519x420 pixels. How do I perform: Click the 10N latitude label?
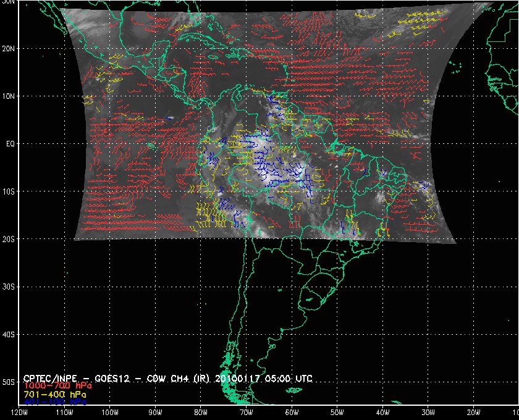(x=8, y=96)
